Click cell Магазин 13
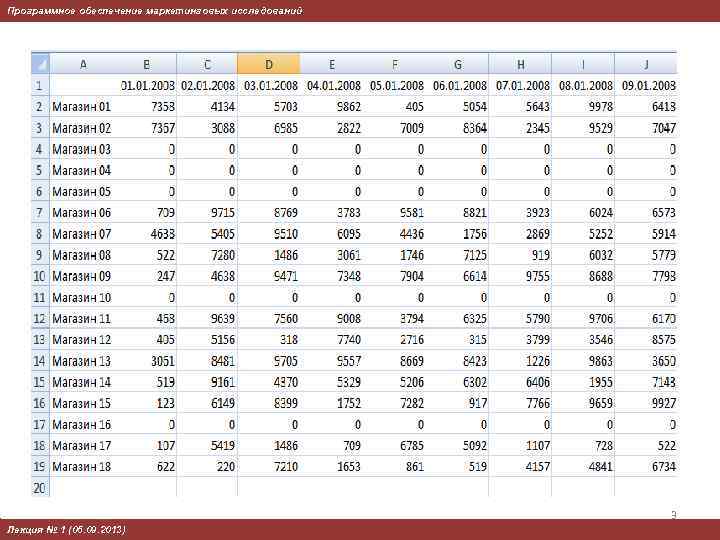Screen dimensions: 720x540 click(x=82, y=361)
